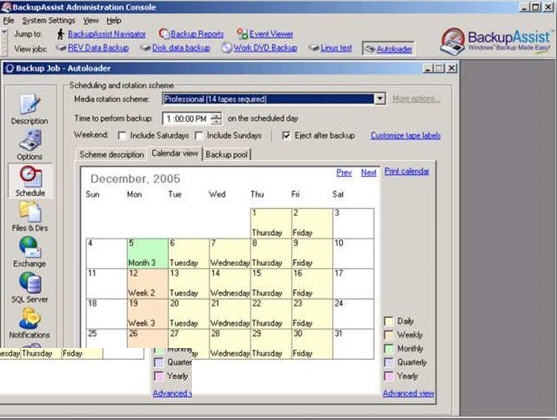The width and height of the screenshot is (557, 420).
Task: Click More options link
Action: [x=416, y=99]
